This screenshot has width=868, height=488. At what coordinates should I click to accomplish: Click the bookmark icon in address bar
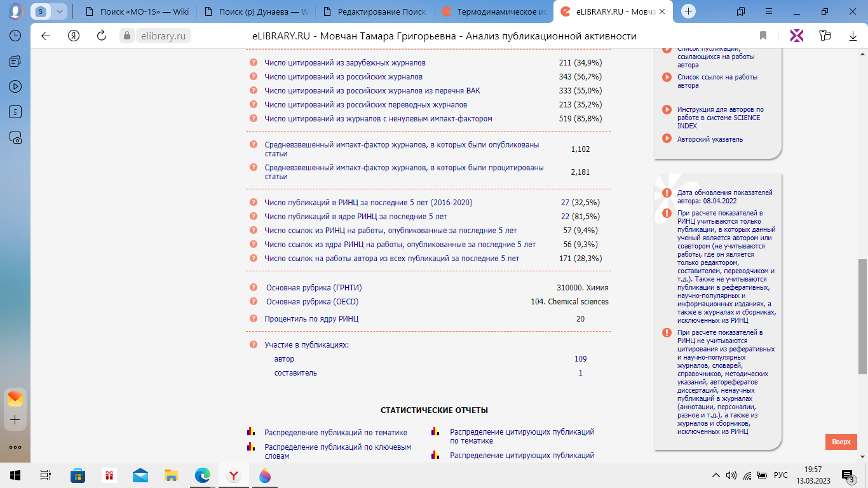(763, 36)
